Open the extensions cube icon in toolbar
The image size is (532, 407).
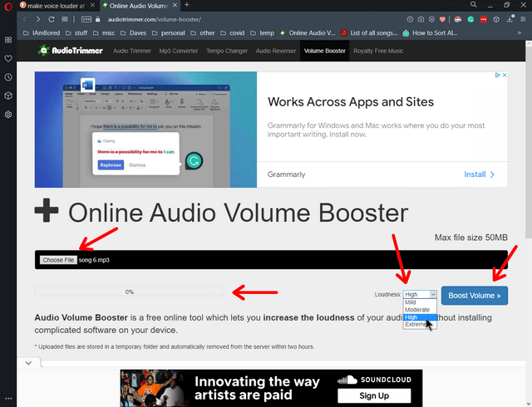tap(496, 19)
